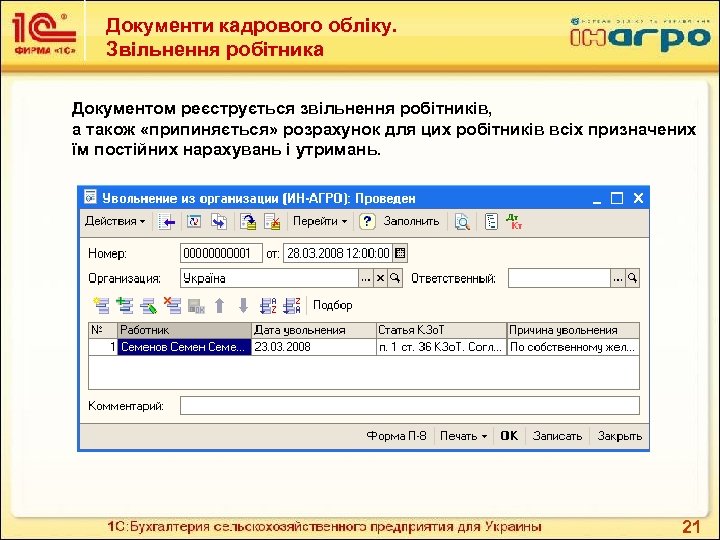Image resolution: width=720 pixels, height=540 pixels.
Task: Minimize the Увольнение из организации window
Action: 597,199
